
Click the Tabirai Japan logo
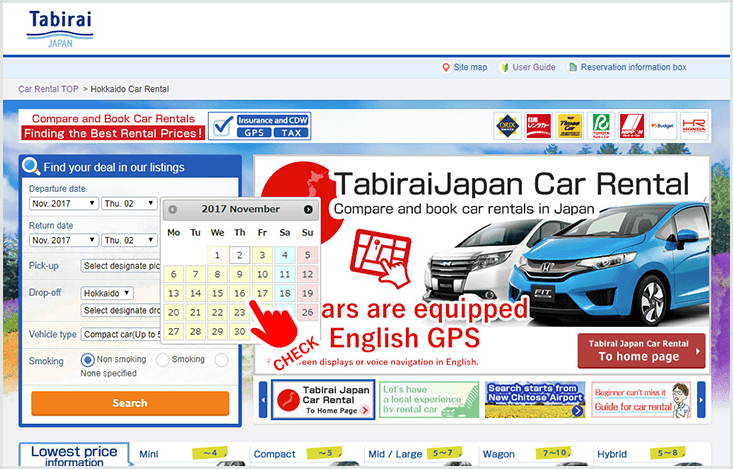coord(60,29)
